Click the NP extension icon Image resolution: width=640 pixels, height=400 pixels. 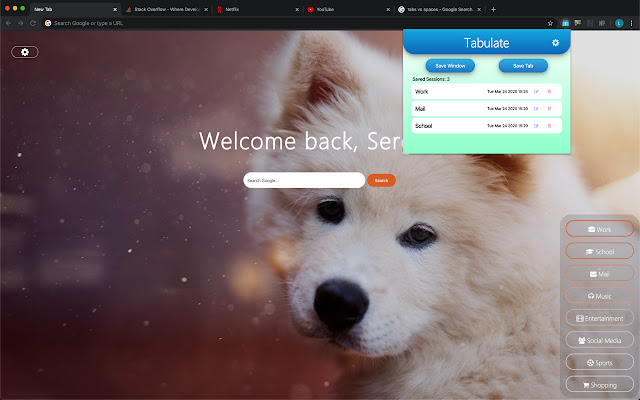(x=602, y=23)
